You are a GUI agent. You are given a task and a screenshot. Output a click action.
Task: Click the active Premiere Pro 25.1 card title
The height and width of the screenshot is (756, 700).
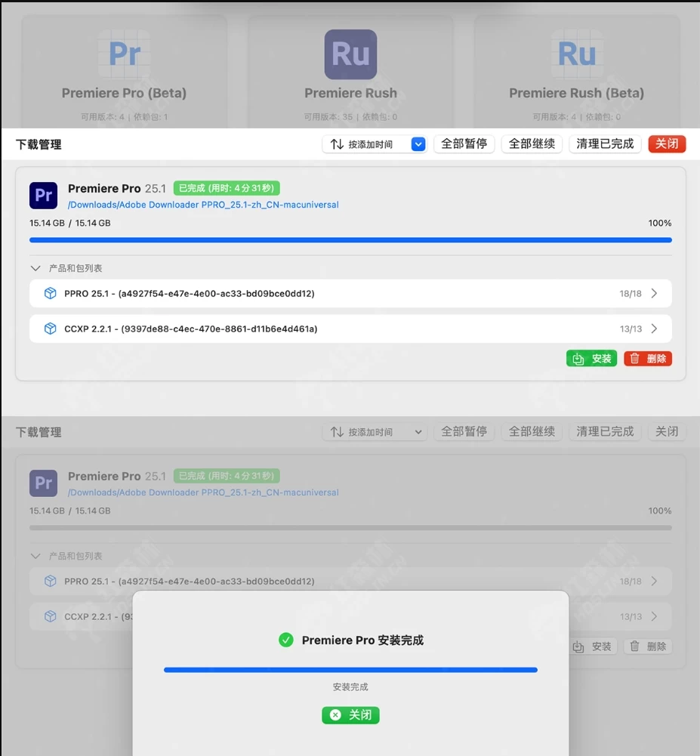coord(116,188)
